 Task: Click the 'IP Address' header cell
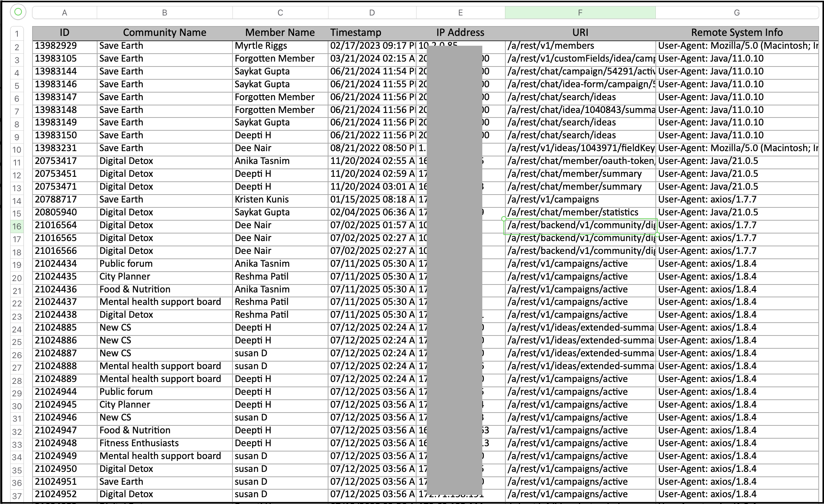click(x=460, y=33)
